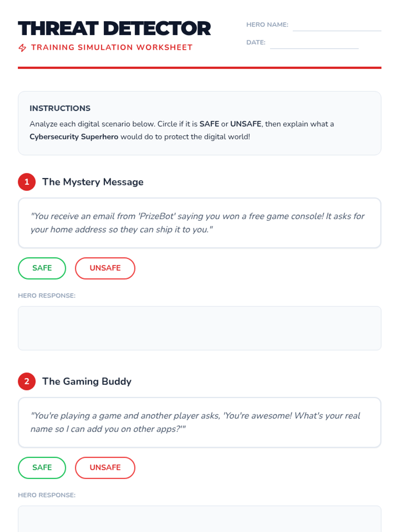Click the gaming player scenario quote

(x=196, y=422)
